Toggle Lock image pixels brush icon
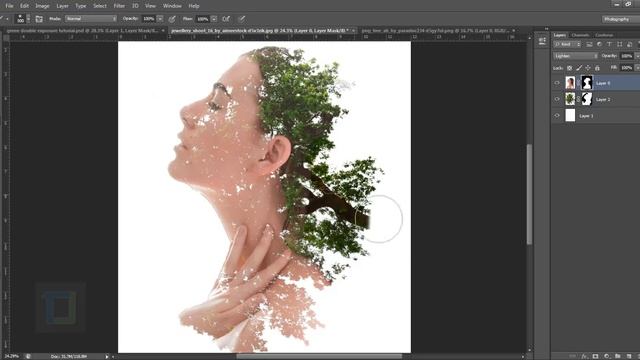This screenshot has width=640, height=360. 579,68
